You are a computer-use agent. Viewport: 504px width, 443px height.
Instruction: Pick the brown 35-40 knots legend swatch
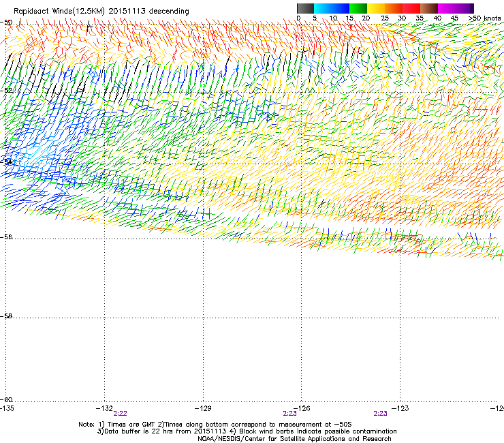429,8
